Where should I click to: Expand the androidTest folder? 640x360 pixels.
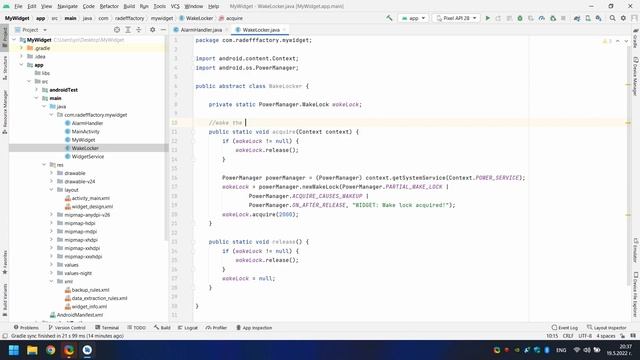tap(36, 90)
